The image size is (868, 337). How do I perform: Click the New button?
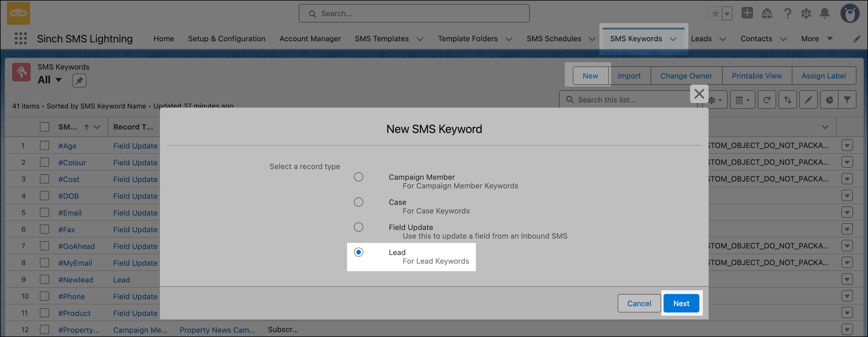(x=590, y=76)
